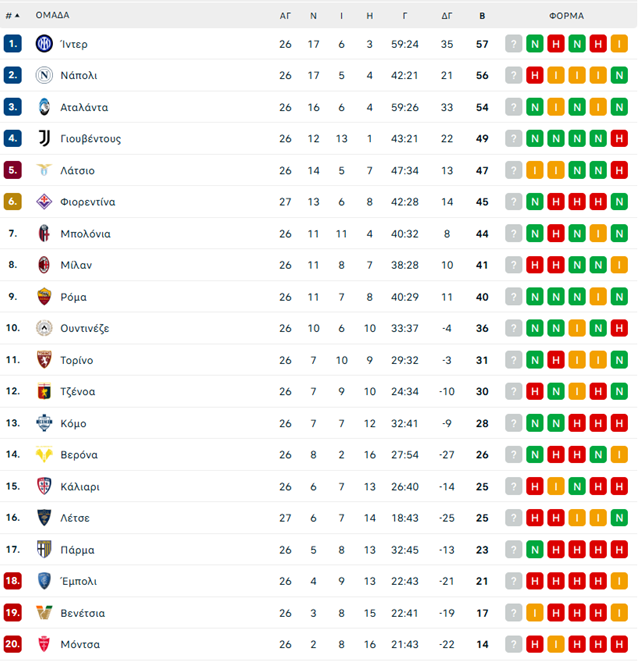Open the Juventus logo in row four
Viewport: 643px width, 662px height.
coord(44,138)
